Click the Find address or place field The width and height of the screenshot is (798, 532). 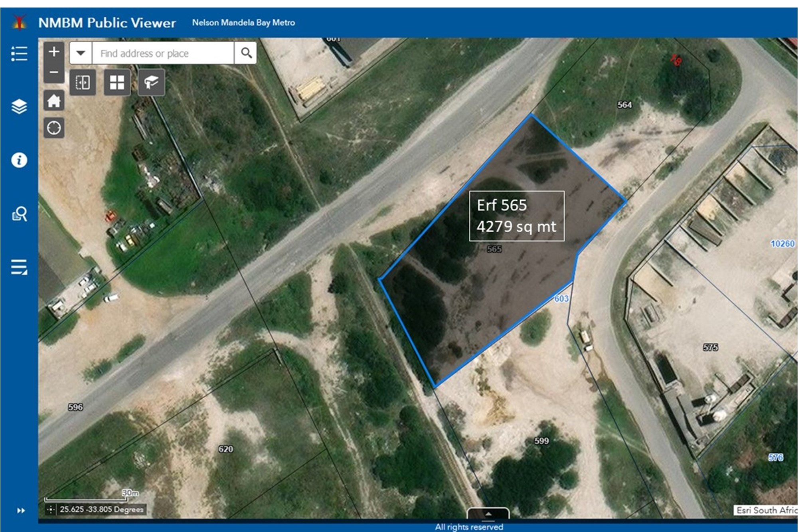point(162,53)
